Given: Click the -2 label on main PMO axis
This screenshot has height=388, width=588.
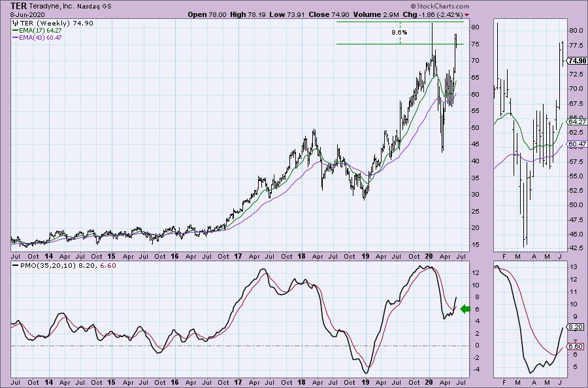Looking at the screenshot, I should 476,357.
